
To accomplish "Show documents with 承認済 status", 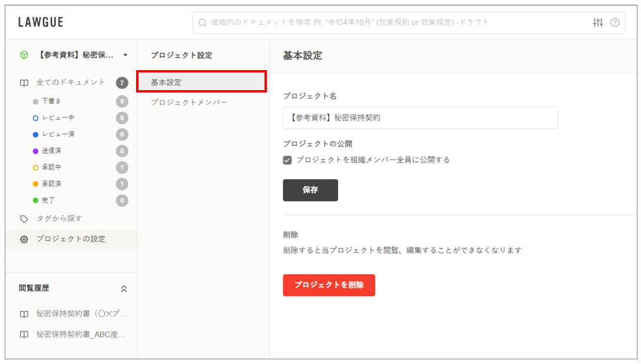I will pyautogui.click(x=52, y=184).
